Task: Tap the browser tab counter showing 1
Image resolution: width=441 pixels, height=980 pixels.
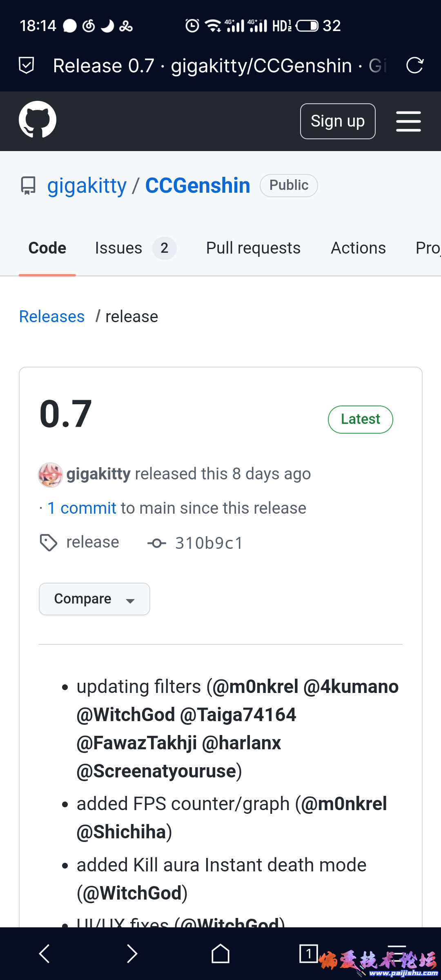Action: [310, 954]
